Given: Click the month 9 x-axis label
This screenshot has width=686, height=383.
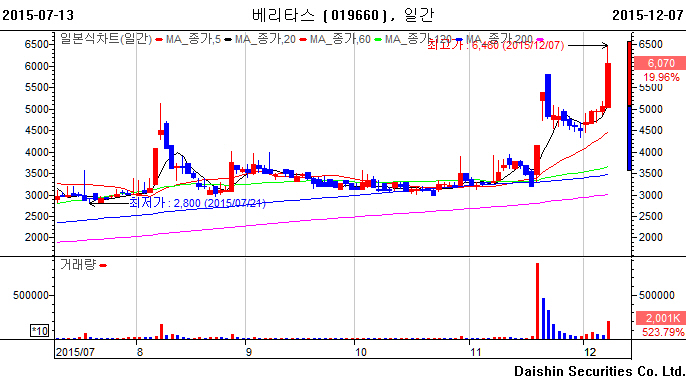Looking at the screenshot, I should pyautogui.click(x=248, y=352).
